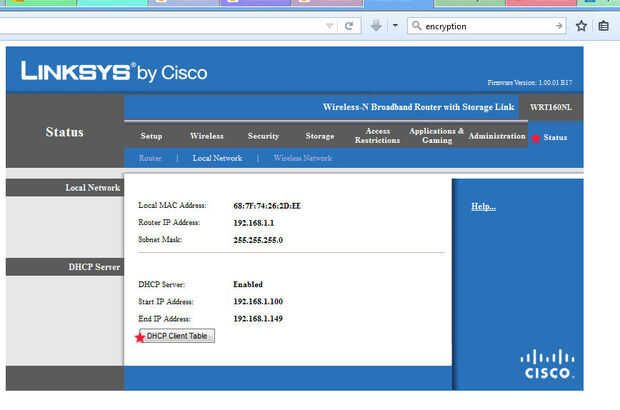This screenshot has height=410, width=620.
Task: Click the browser reload icon
Action: coord(349,26)
